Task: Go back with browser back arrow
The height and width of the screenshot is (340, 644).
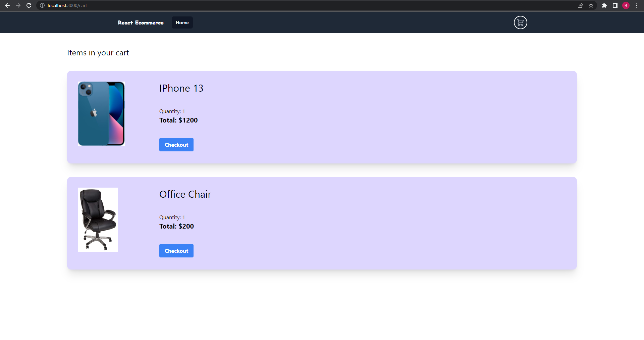Action: (x=7, y=5)
